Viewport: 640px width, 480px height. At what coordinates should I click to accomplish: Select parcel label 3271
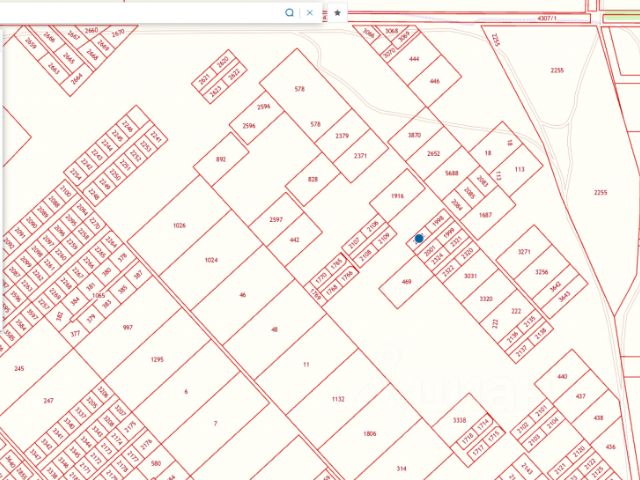pos(524,252)
